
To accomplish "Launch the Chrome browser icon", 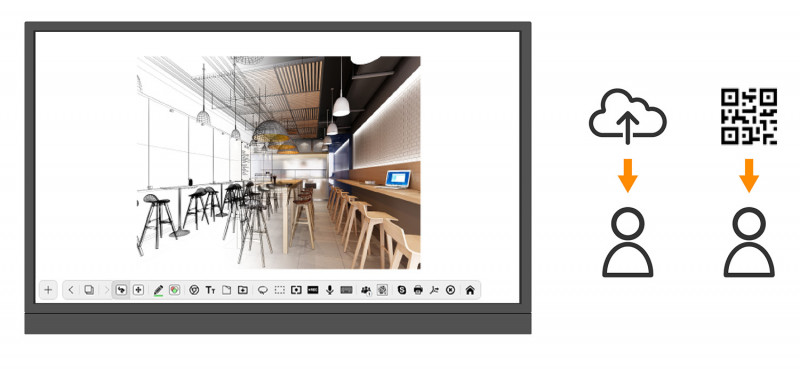I will [194, 290].
